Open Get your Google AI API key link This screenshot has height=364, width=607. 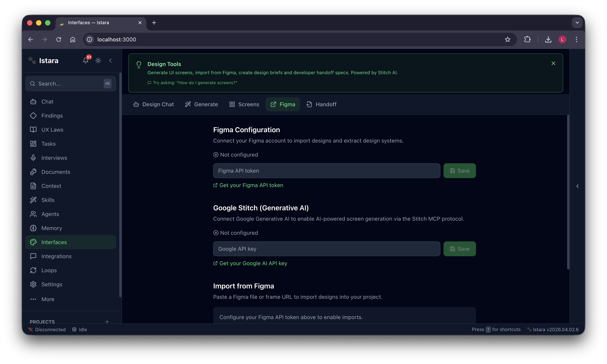[253, 263]
